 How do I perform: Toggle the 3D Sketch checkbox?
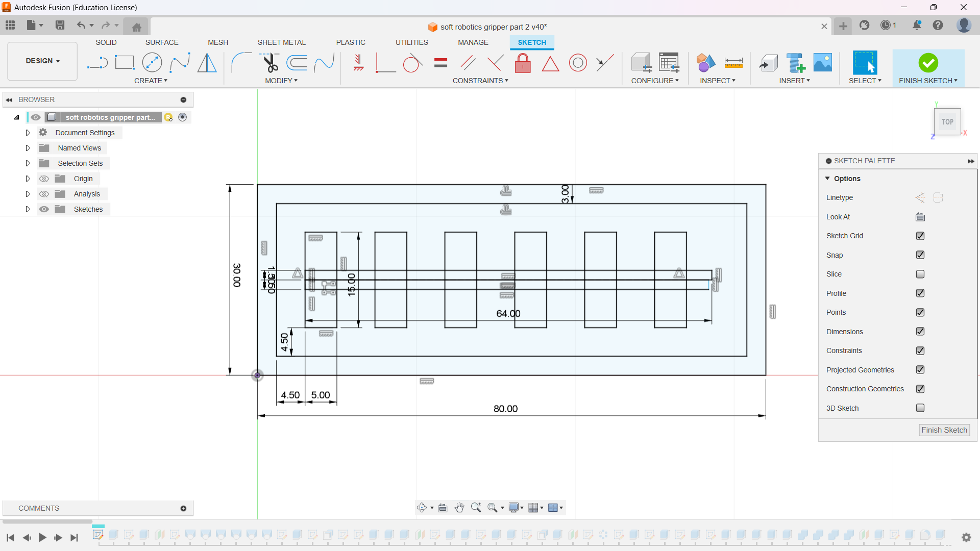click(920, 408)
